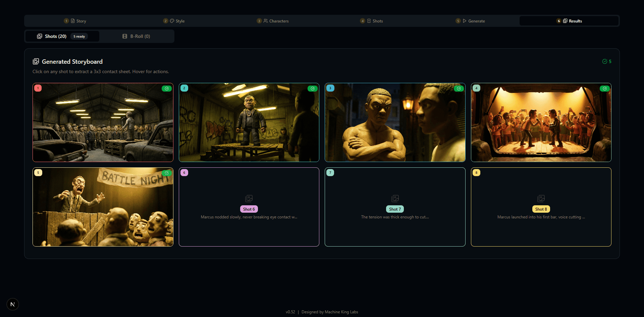The image size is (644, 317).
Task: Click the Characters people icon
Action: click(x=265, y=21)
